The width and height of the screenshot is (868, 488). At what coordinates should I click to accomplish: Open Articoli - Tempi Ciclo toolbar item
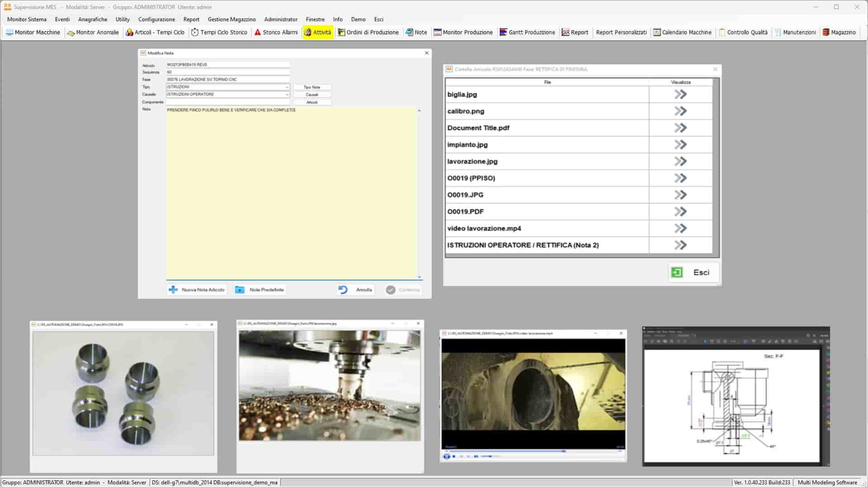155,33
